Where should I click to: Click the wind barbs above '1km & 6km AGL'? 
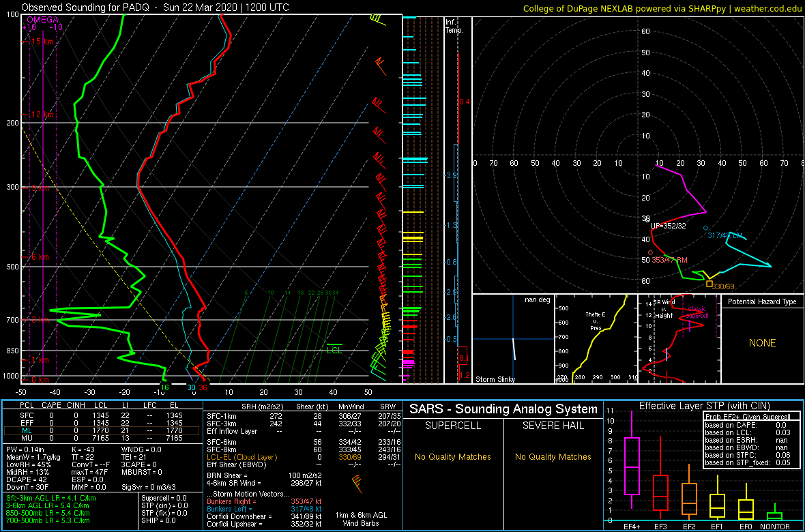pyautogui.click(x=356, y=484)
